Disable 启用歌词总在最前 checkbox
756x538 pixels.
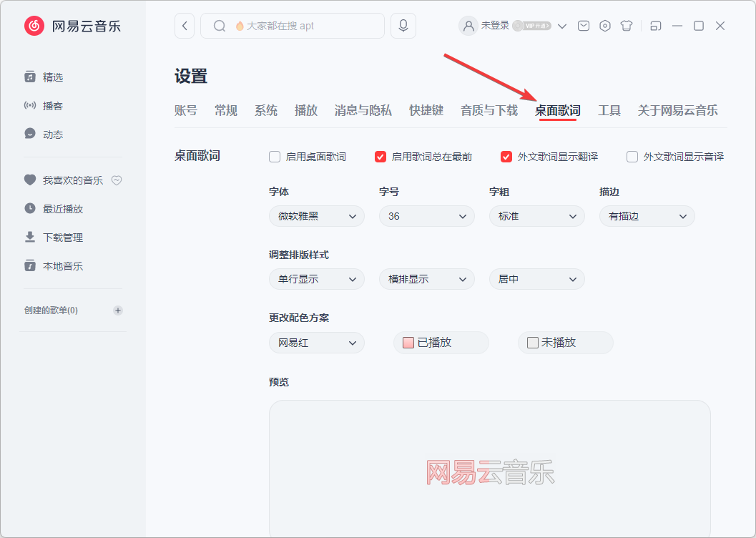pos(381,156)
